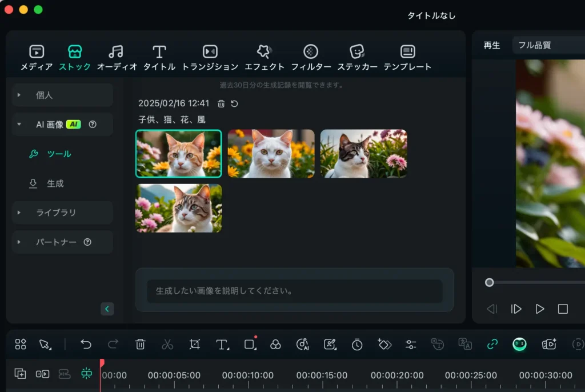Click the scissors split icon in timeline toolbar

167,344
